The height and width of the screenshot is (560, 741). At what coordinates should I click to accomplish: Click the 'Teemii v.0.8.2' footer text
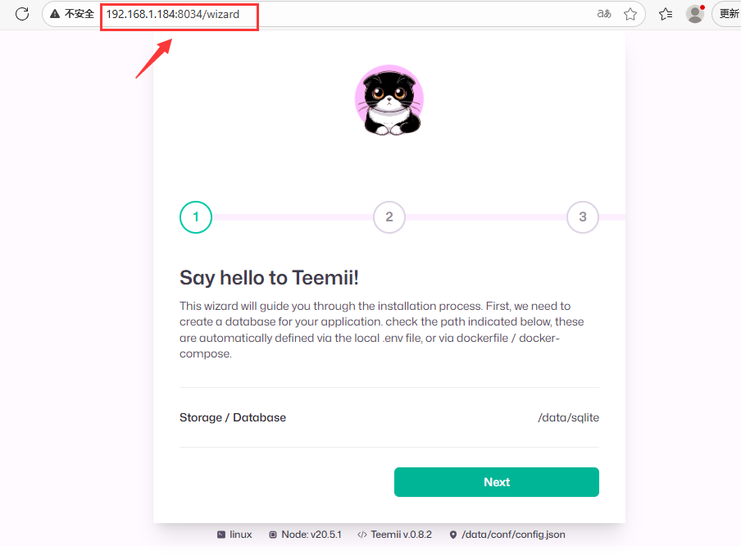(x=401, y=535)
